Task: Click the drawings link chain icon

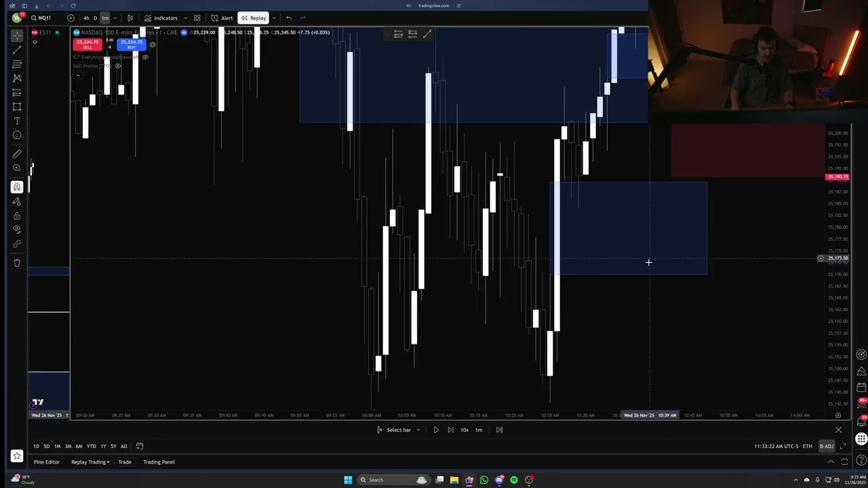Action: point(17,243)
